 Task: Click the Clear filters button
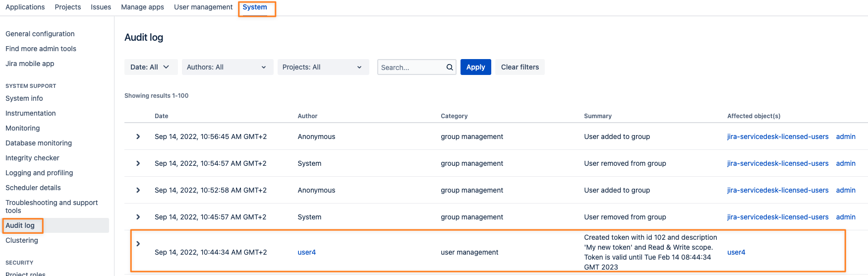520,67
